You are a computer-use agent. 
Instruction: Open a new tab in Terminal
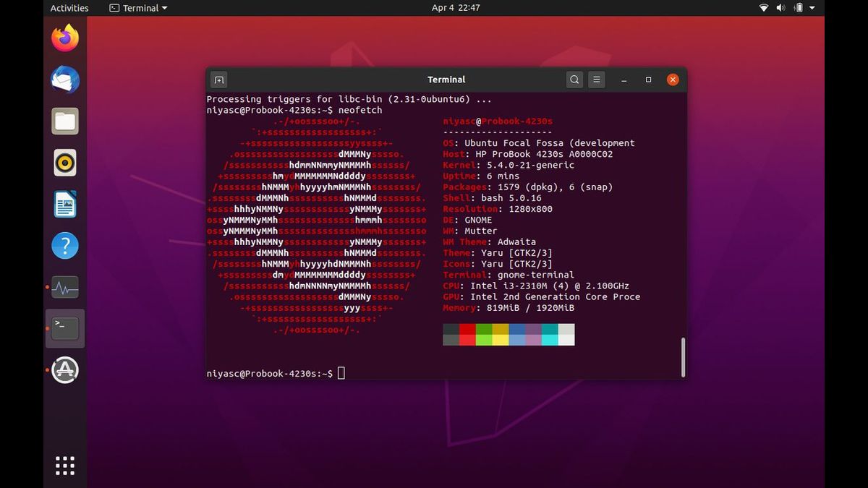coord(219,80)
